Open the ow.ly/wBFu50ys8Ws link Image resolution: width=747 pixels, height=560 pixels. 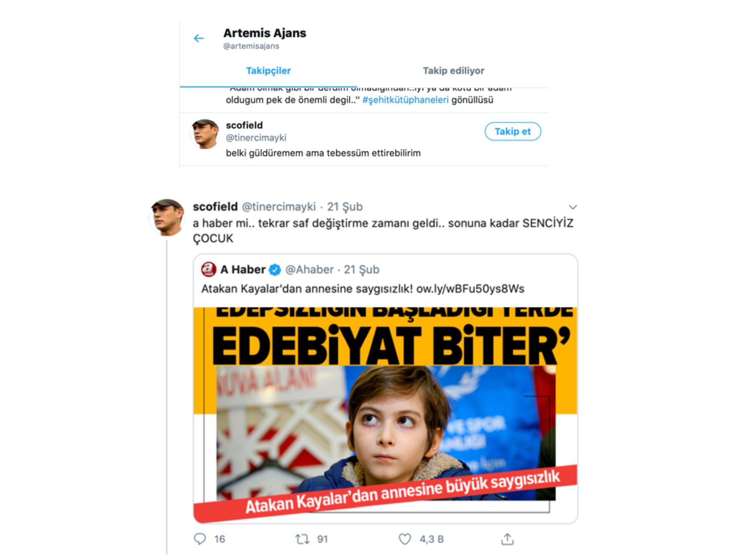coord(470,289)
